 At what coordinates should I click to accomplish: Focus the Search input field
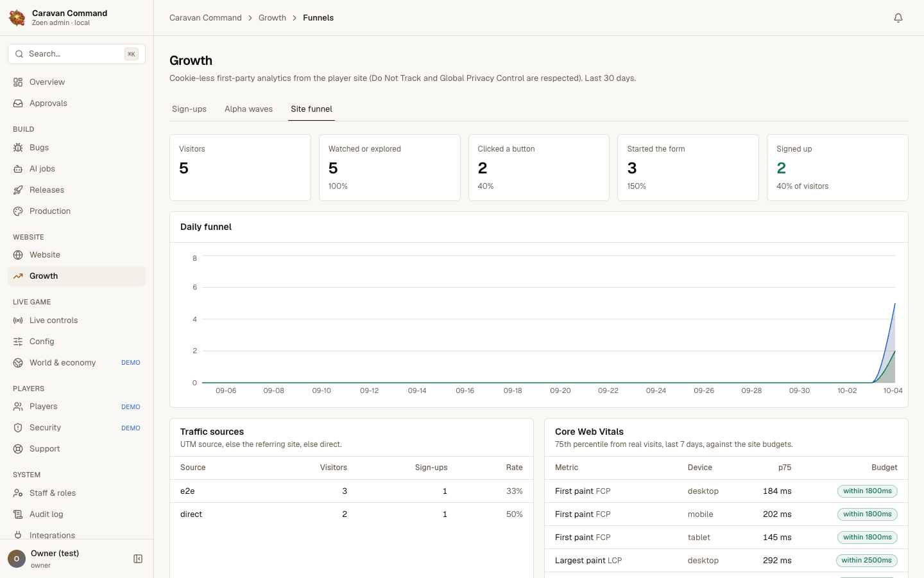point(76,54)
